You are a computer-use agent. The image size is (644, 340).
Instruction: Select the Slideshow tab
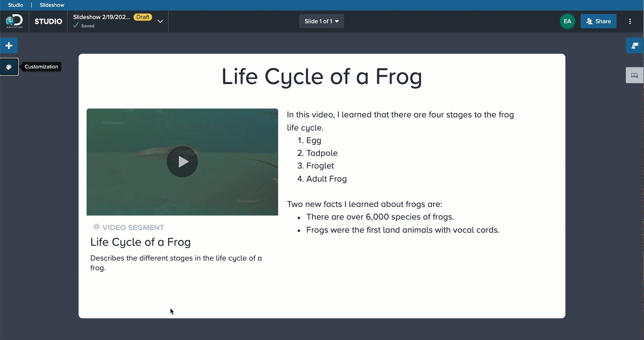point(52,5)
